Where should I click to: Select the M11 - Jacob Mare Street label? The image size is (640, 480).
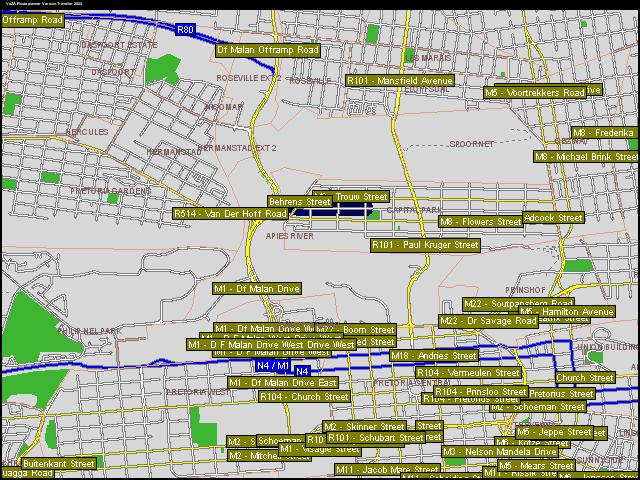[x=387, y=469]
